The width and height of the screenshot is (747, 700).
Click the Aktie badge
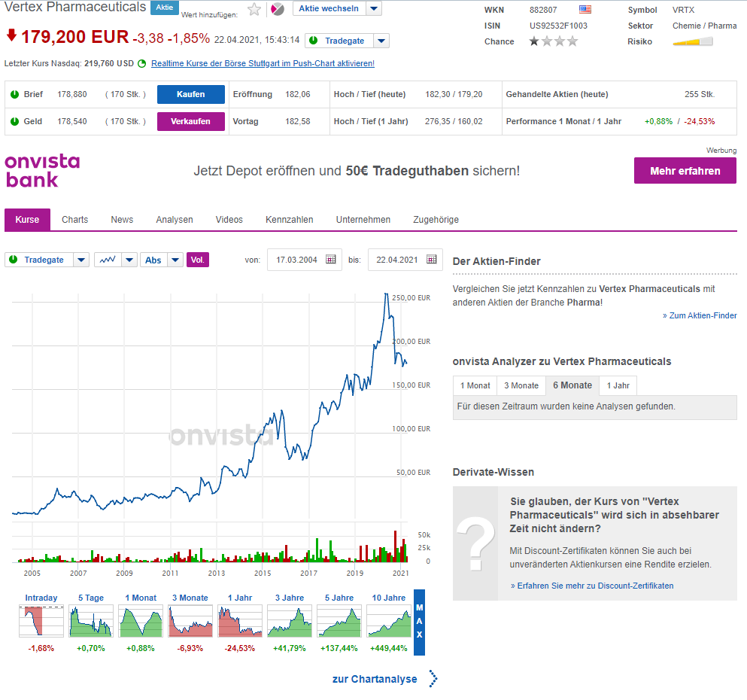pos(164,8)
